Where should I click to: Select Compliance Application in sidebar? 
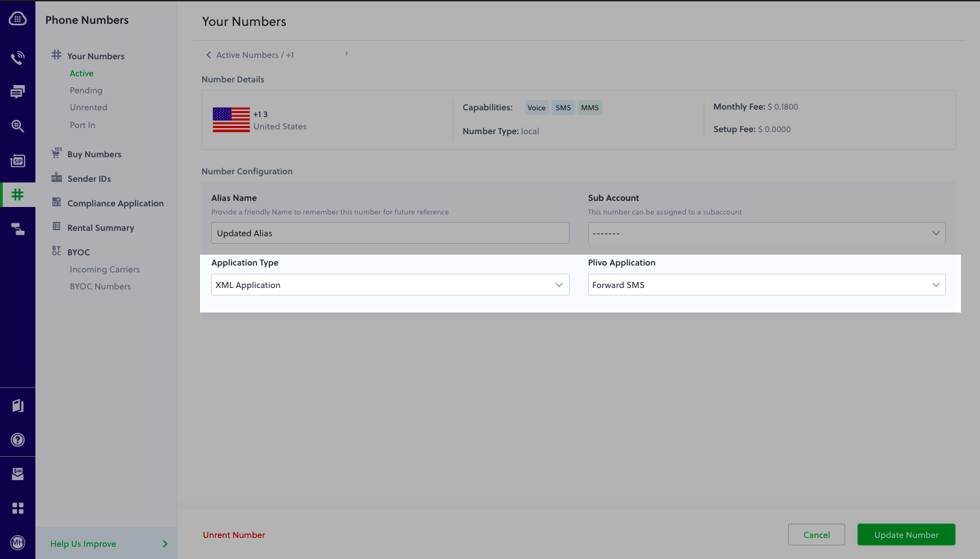pos(115,204)
